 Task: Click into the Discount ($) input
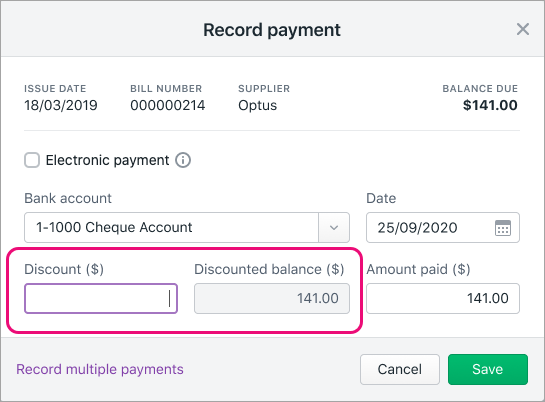(101, 298)
